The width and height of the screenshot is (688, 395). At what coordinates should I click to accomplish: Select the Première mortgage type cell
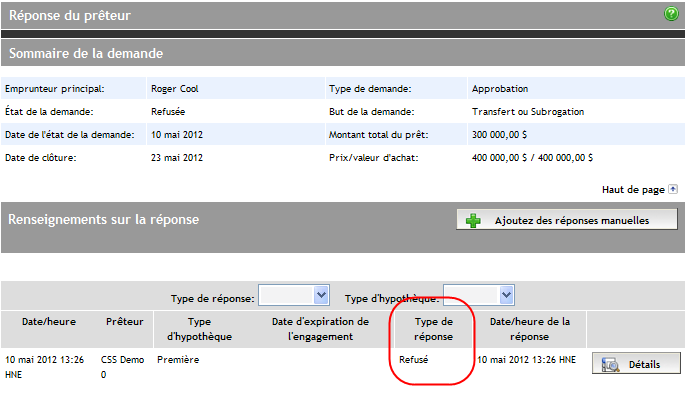point(178,360)
